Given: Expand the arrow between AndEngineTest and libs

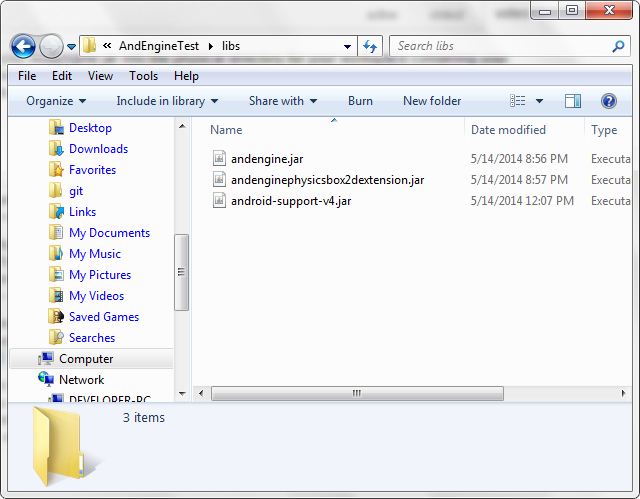Looking at the screenshot, I should 211,46.
